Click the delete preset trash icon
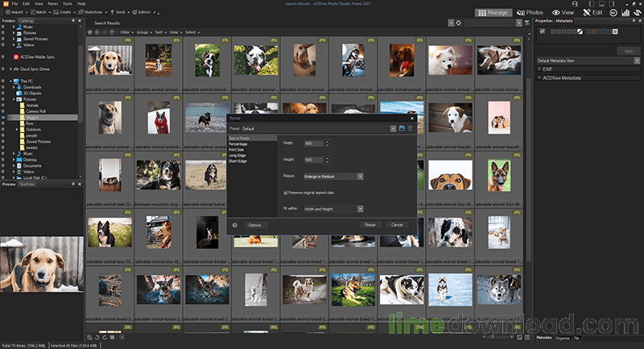The image size is (644, 349). pos(410,128)
